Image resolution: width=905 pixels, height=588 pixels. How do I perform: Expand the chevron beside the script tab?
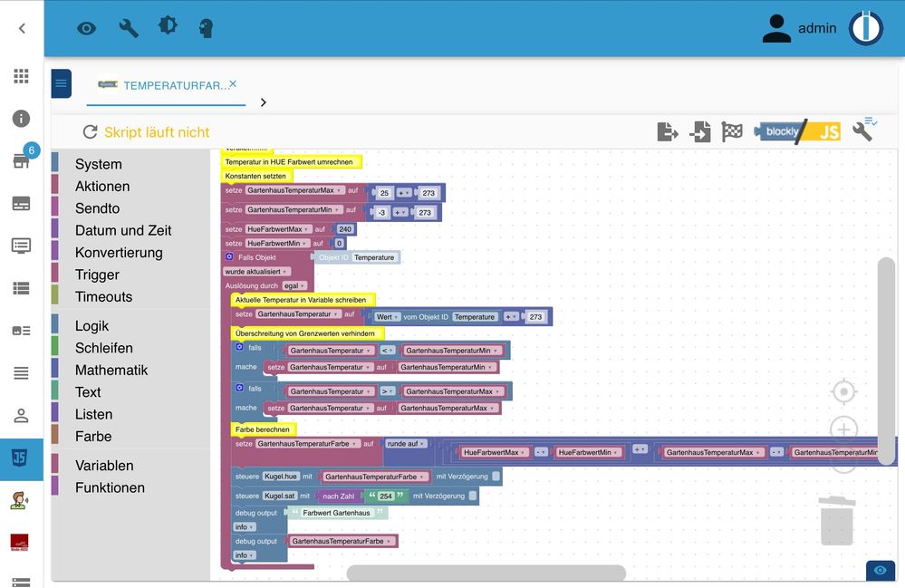264,102
